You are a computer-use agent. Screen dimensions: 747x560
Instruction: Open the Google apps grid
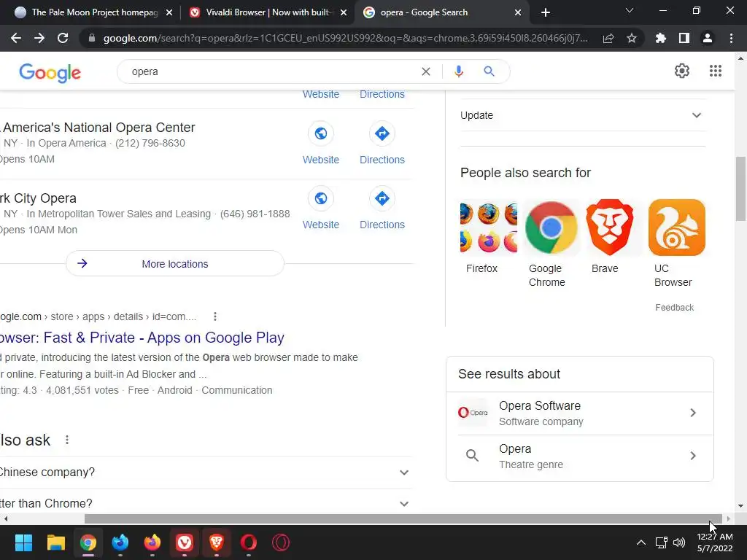[715, 71]
